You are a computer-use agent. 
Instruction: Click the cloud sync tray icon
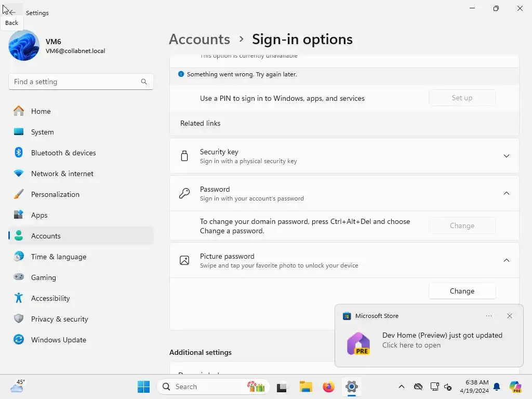pos(418,387)
